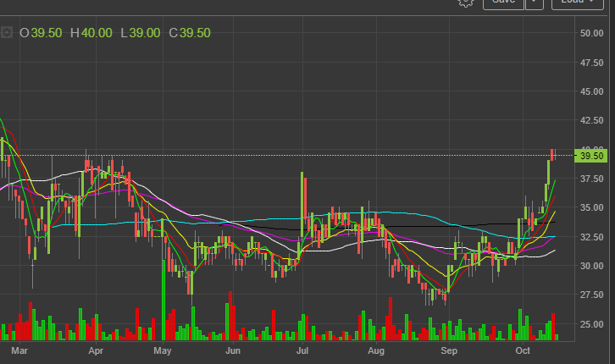Click the 27.50 price axis label
Image resolution: width=615 pixels, height=364 pixels.
pos(591,295)
